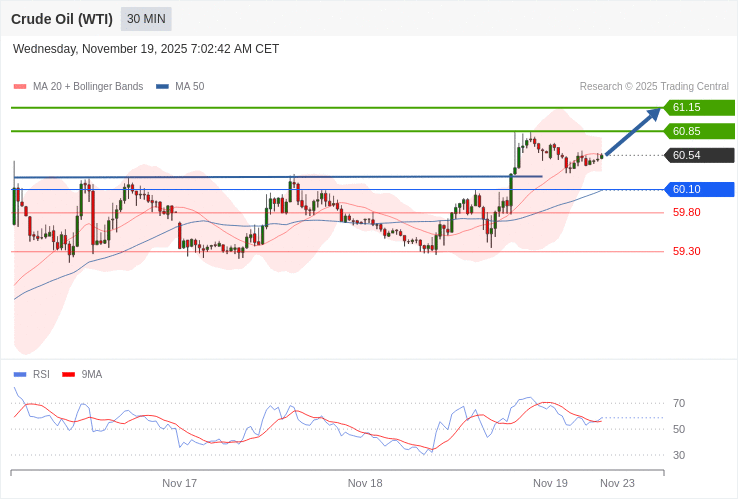Click the 60.10 blue pivot price tag
Image resolution: width=738 pixels, height=500 pixels.
(699, 190)
